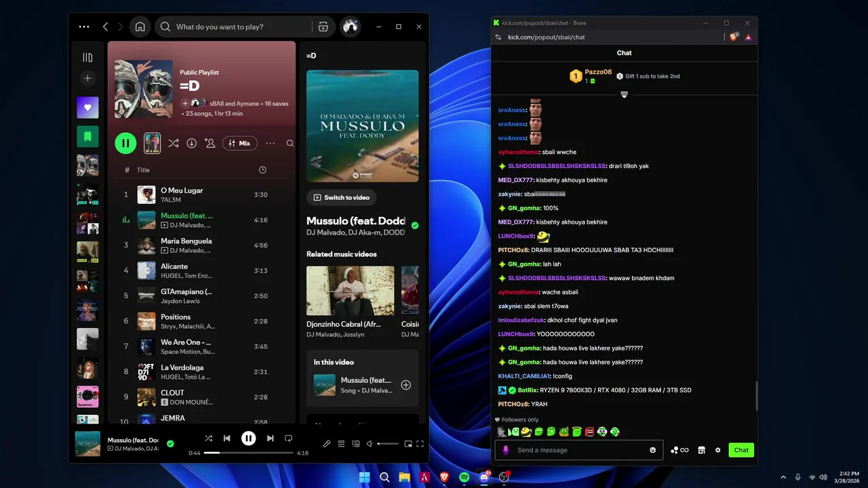
Task: Click 'Send a message' chat input
Action: pos(580,450)
